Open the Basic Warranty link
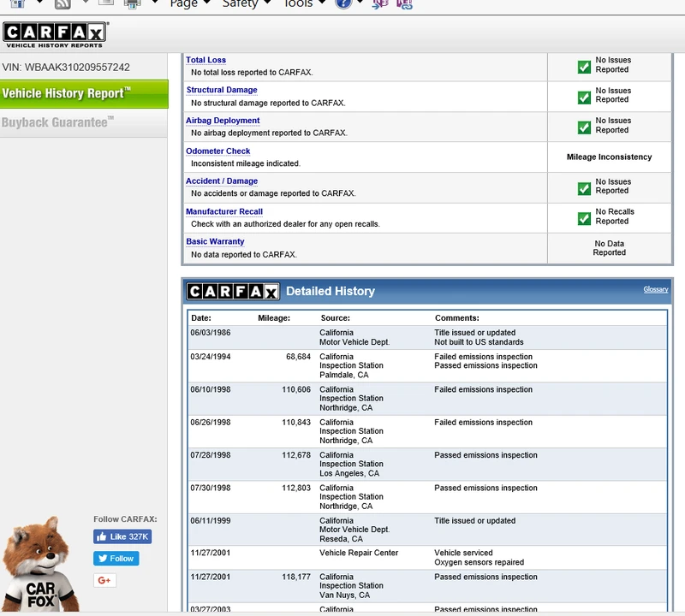 click(x=215, y=241)
